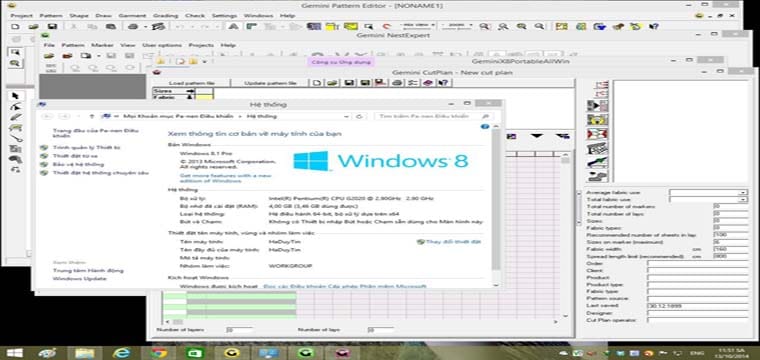Screen dimensions: 760x360
Task: Open zoom percentage dropdown in Pattern Editor toolbar
Action: pos(471,26)
